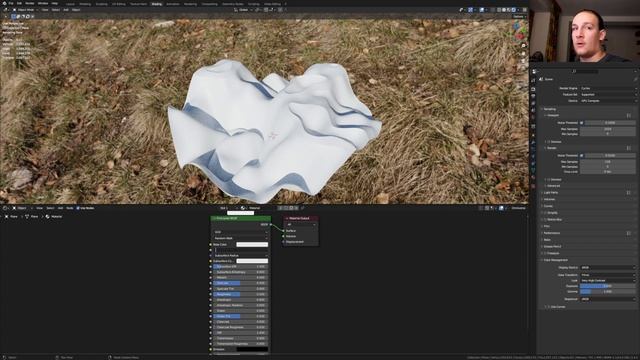Click the properties search field
Image resolution: width=640 pixels, height=360 pixels.
click(x=585, y=71)
